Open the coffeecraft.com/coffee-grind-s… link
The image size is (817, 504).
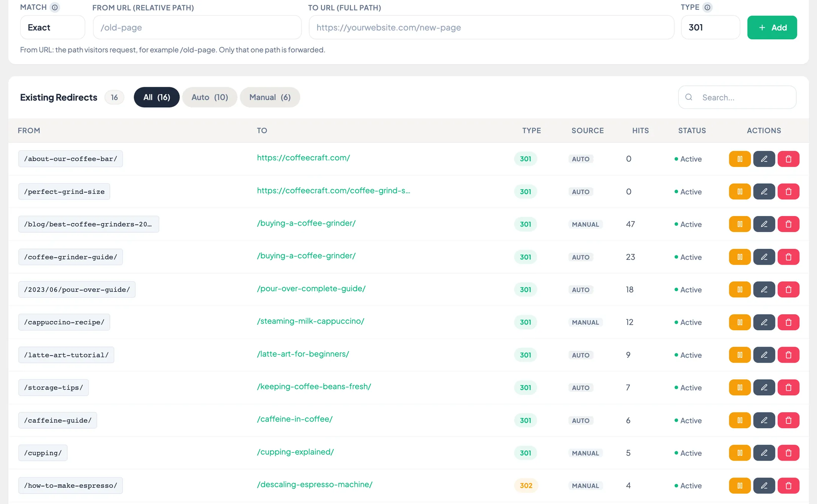(333, 190)
